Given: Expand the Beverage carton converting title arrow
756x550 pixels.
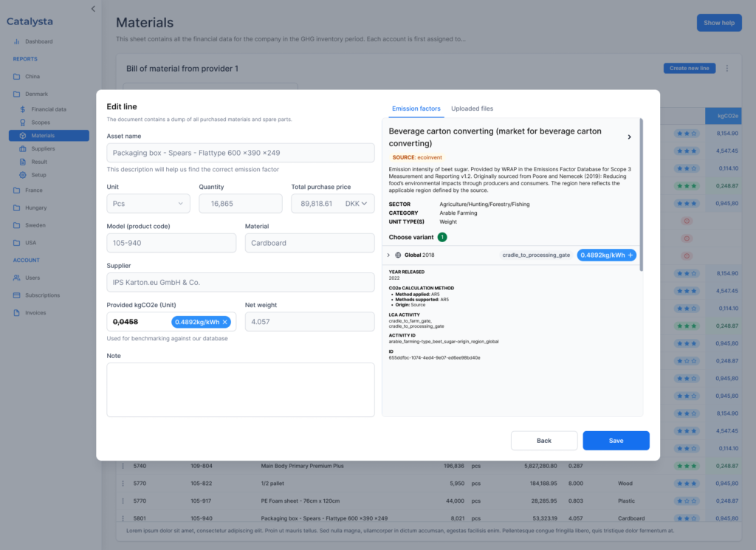Looking at the screenshot, I should tap(629, 137).
